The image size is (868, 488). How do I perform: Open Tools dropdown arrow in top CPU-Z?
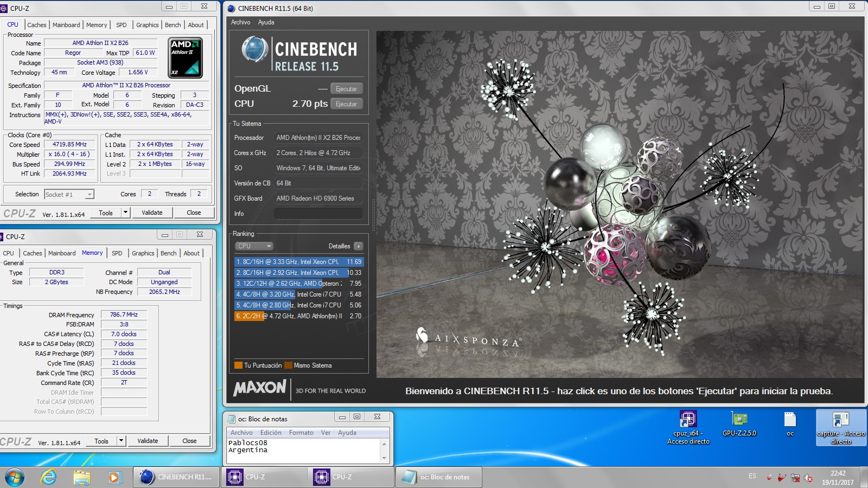click(125, 213)
